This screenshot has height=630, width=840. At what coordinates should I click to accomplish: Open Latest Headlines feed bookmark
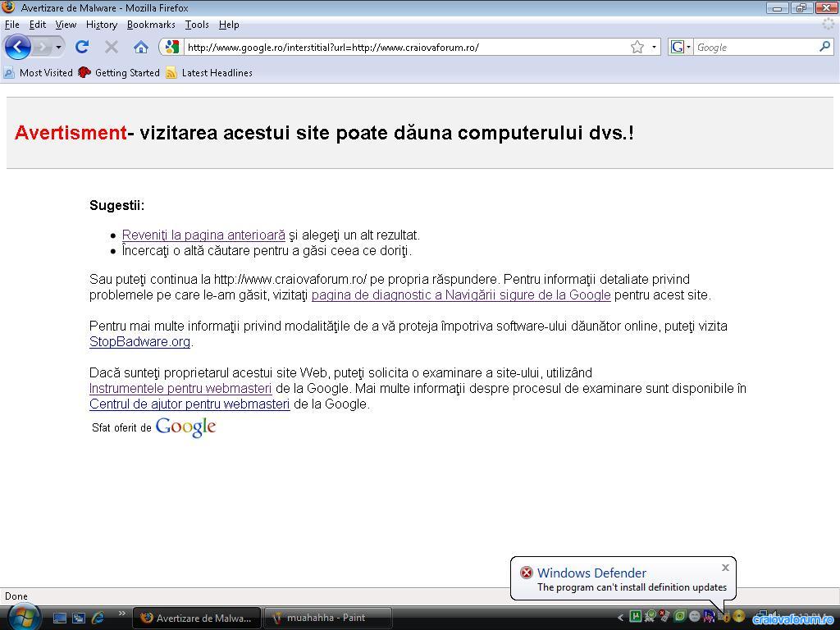(x=209, y=73)
